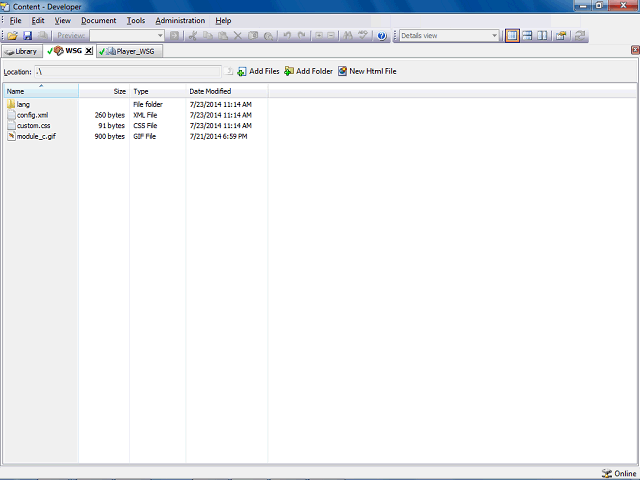Screen dimensions: 640x480
Task: Switch to horizontal split layout icon
Action: pyautogui.click(x=527, y=36)
